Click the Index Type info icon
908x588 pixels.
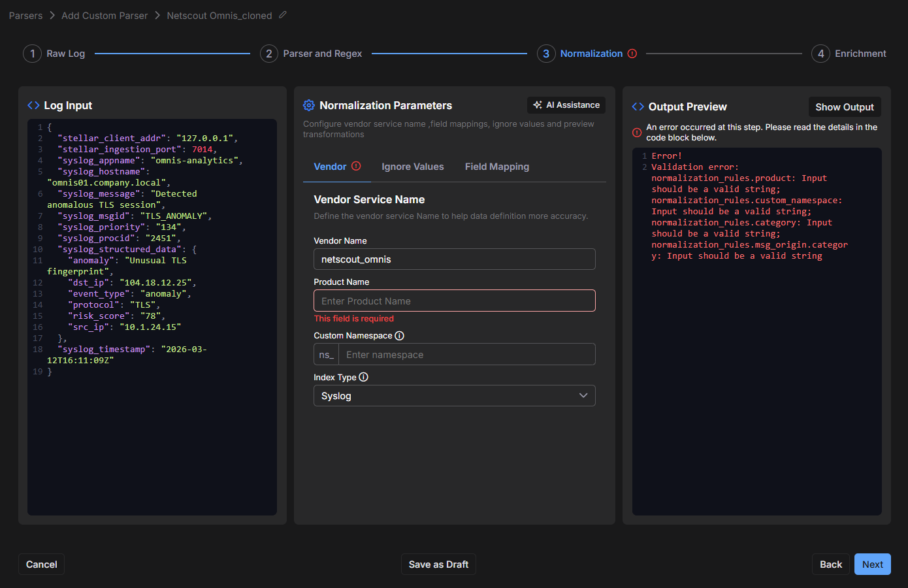(364, 377)
